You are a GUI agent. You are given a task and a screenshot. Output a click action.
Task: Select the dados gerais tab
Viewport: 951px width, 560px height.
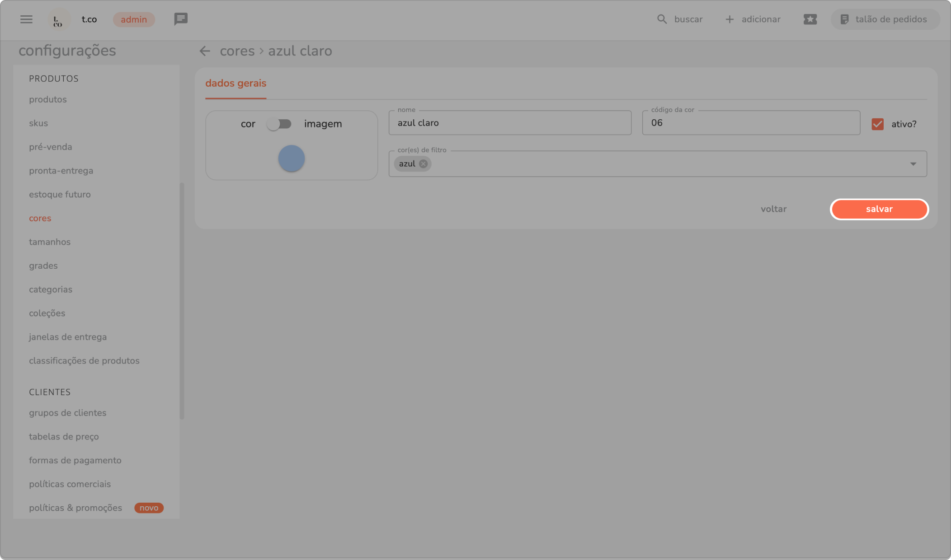point(235,84)
